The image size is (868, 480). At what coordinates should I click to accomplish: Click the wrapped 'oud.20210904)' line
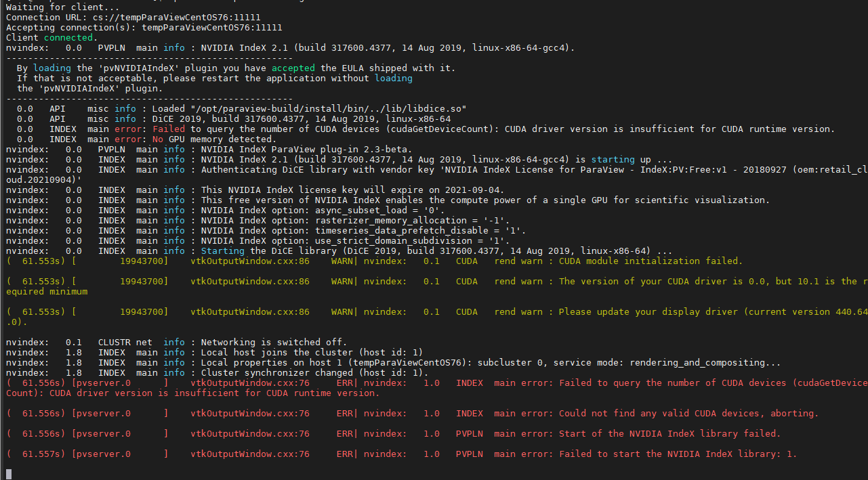pos(44,179)
